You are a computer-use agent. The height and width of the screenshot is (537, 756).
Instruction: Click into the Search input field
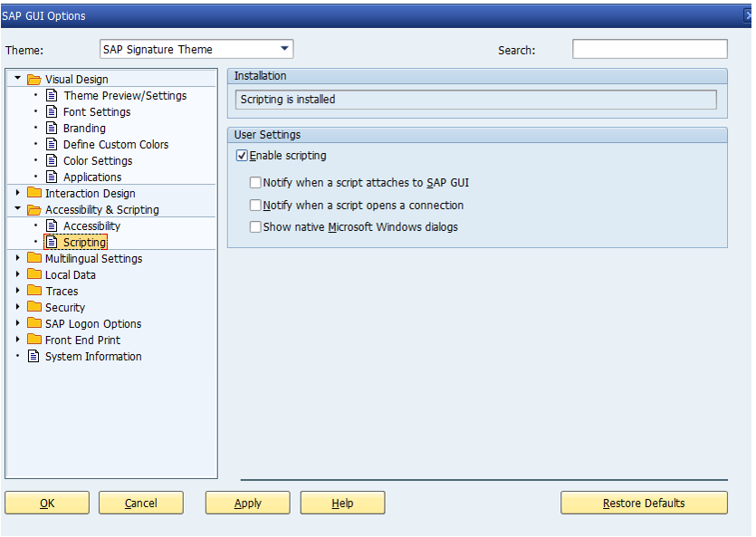(649, 49)
